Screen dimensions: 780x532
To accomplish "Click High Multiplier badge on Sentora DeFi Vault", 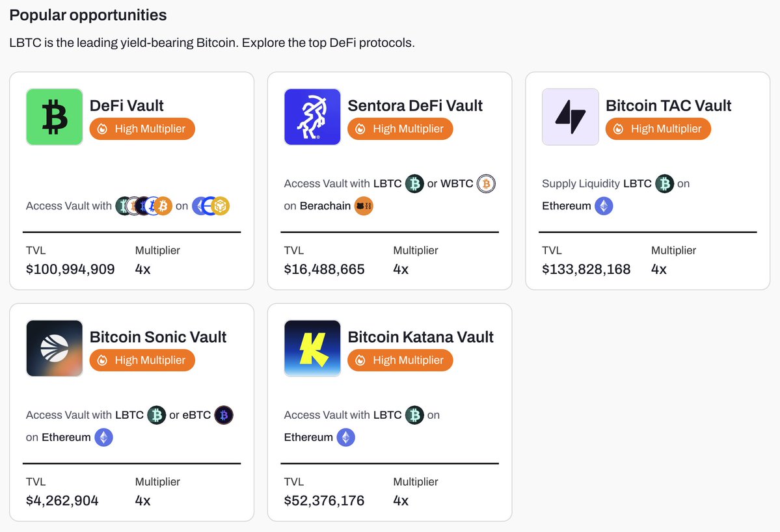I will point(400,129).
